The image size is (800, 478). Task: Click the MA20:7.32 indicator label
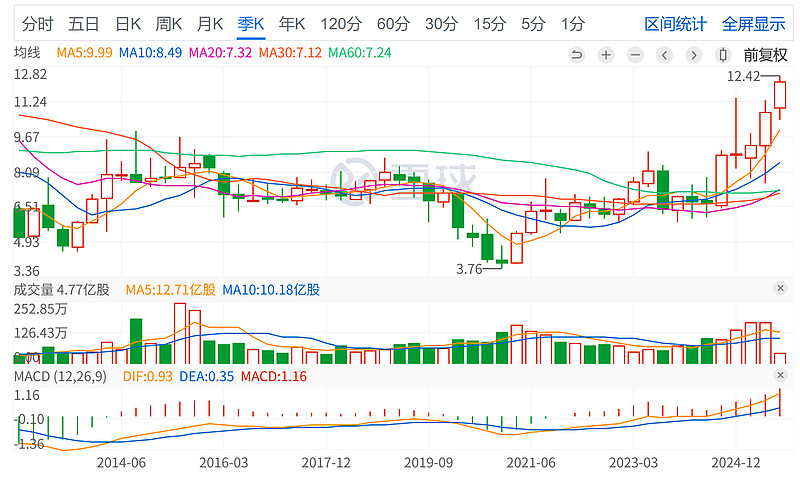[x=220, y=53]
